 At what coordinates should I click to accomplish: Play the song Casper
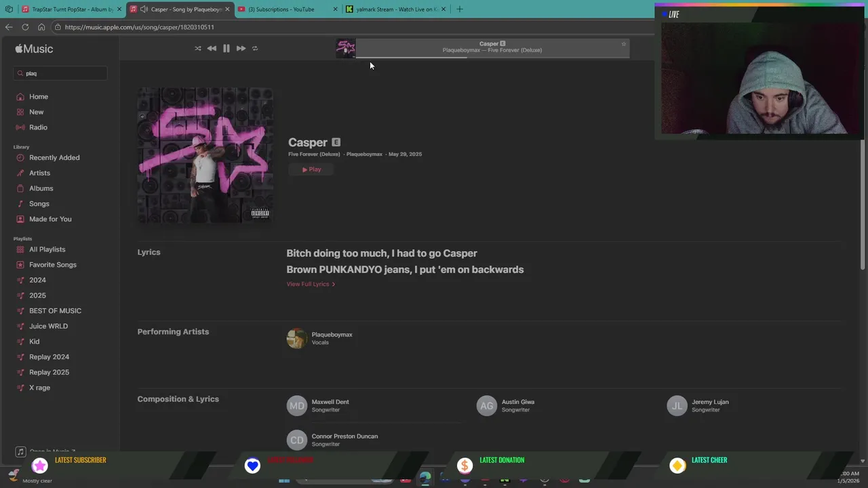[x=312, y=169]
